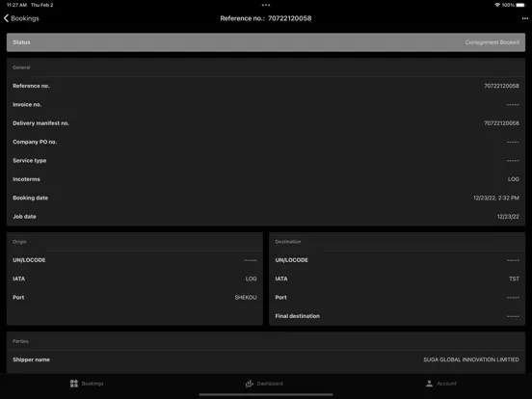532x399 pixels.
Task: Select the 'Job date' label
Action: 24,217
